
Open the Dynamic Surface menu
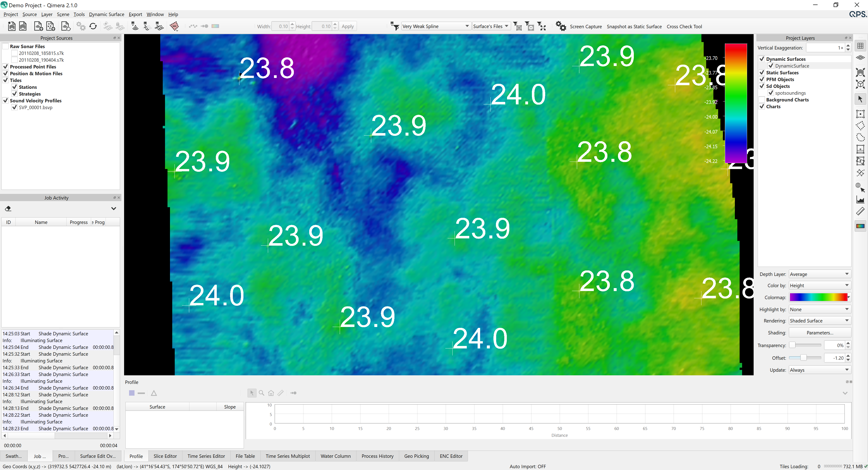point(106,14)
